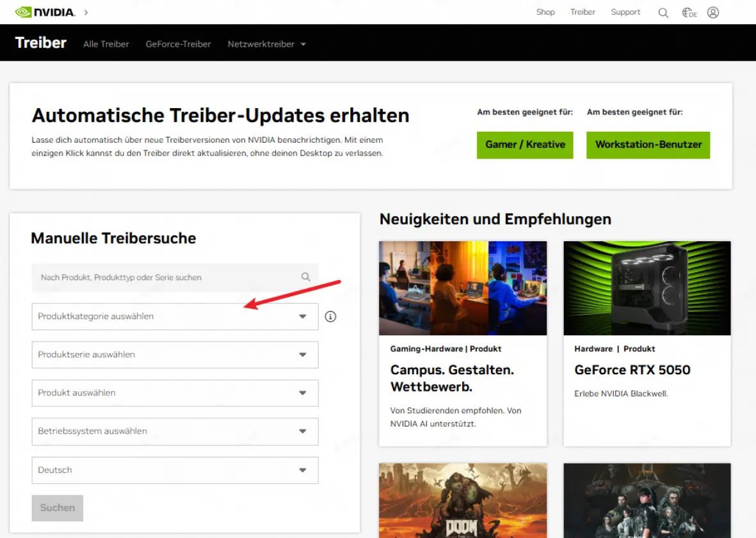Open Produktkategorie auswählen dropdown

click(175, 317)
